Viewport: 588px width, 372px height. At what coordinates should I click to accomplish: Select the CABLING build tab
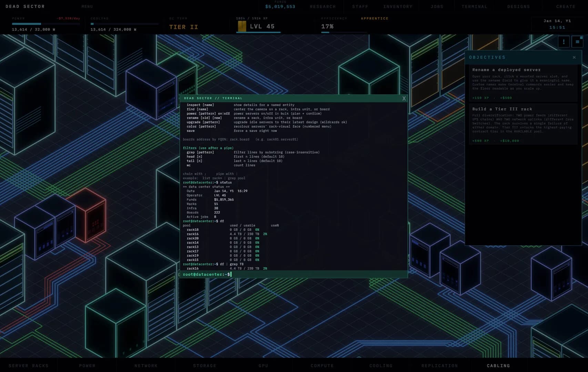tap(498, 366)
